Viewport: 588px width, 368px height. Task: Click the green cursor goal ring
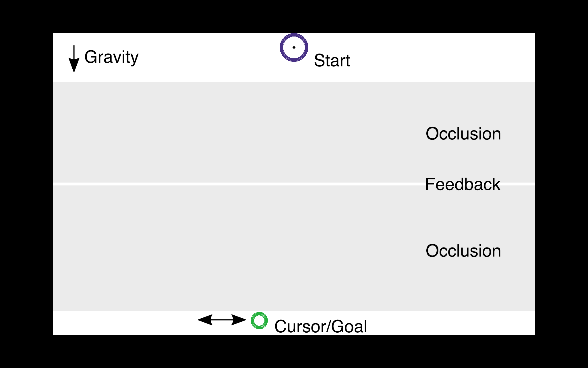pos(259,321)
